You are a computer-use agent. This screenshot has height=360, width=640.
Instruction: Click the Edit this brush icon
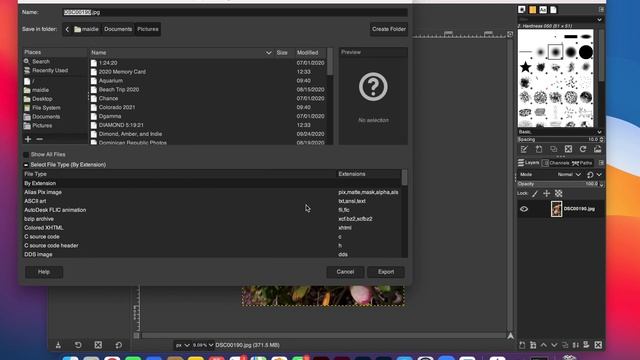coord(524,149)
